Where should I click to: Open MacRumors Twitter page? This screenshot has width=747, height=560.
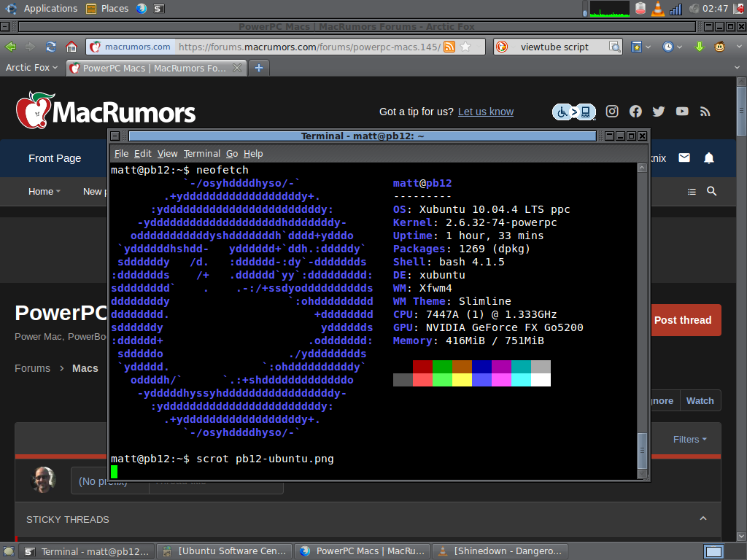tap(659, 112)
